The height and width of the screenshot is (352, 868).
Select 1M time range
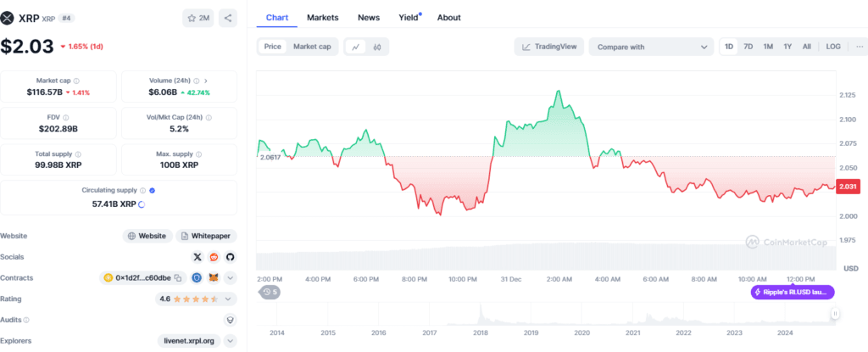click(x=768, y=47)
